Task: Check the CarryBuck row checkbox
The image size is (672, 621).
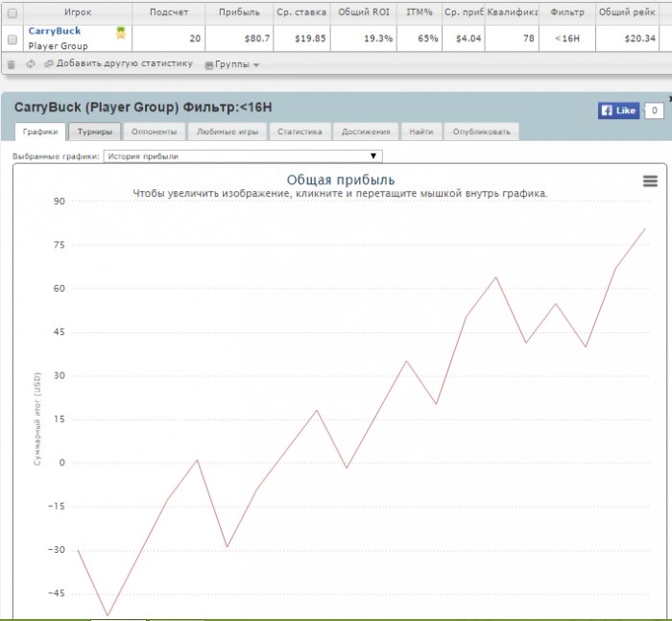Action: [x=12, y=39]
